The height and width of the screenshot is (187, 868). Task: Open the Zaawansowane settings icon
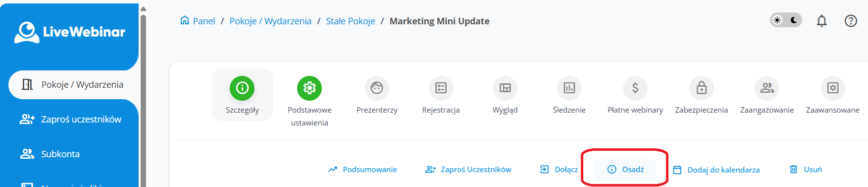pyautogui.click(x=833, y=88)
